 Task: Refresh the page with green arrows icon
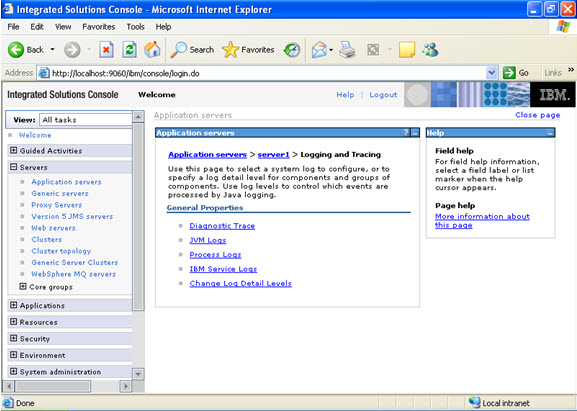(x=130, y=50)
